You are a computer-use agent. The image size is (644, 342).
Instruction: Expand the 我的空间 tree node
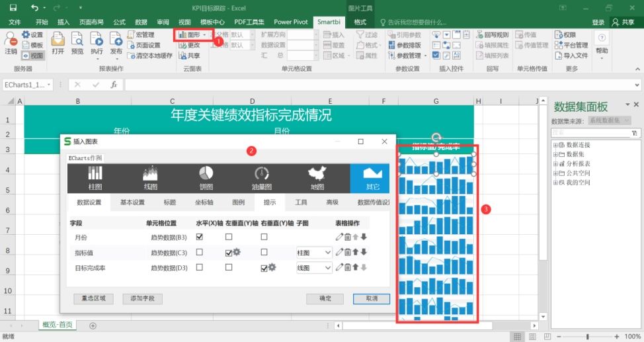pyautogui.click(x=555, y=183)
